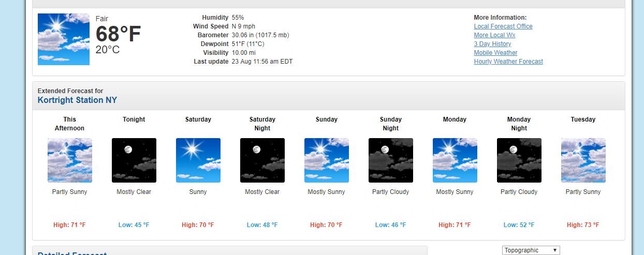Open the Hourly Weather Forecast link
The width and height of the screenshot is (644, 255).
pyautogui.click(x=508, y=62)
